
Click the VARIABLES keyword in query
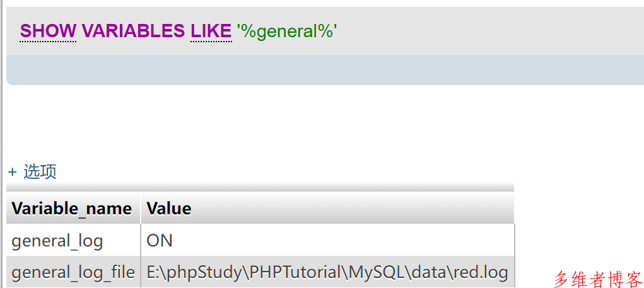point(134,31)
